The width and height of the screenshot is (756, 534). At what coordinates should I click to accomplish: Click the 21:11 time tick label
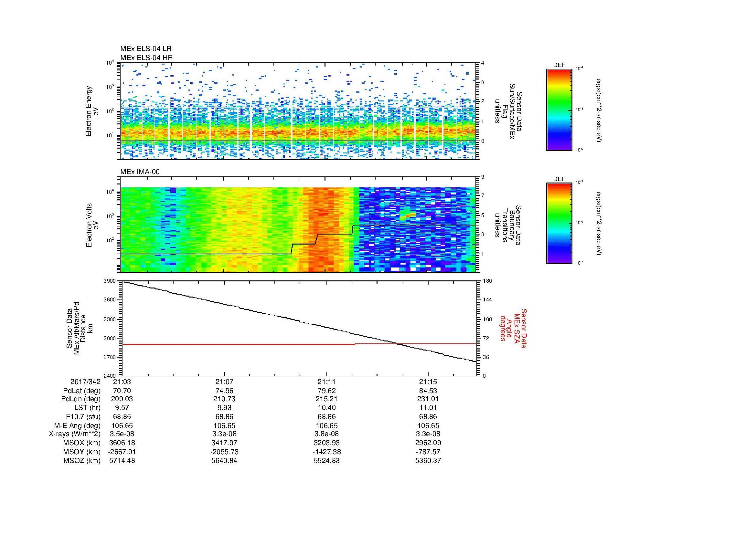[326, 382]
